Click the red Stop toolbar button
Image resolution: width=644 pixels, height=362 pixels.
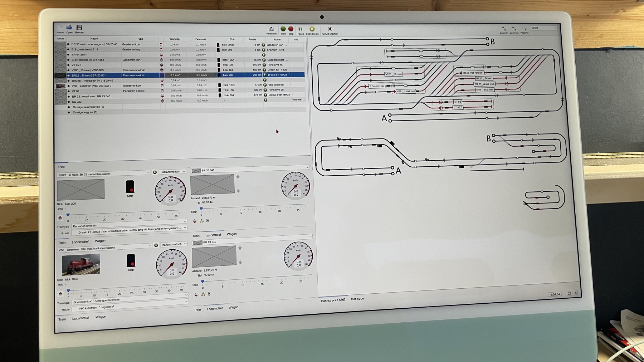point(291,29)
